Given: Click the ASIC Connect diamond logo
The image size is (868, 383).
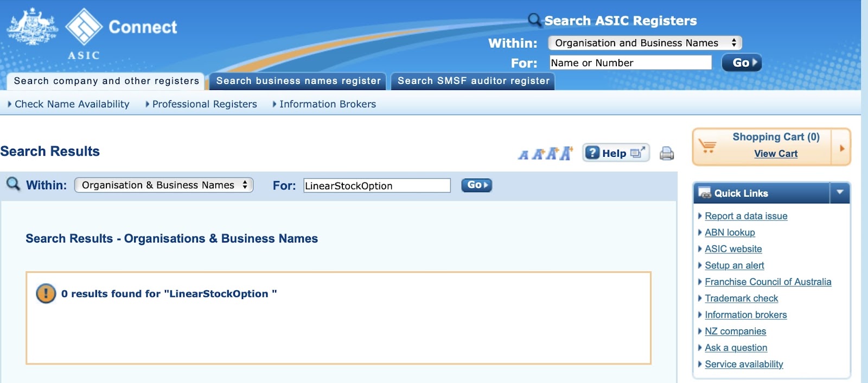Looking at the screenshot, I should (84, 26).
